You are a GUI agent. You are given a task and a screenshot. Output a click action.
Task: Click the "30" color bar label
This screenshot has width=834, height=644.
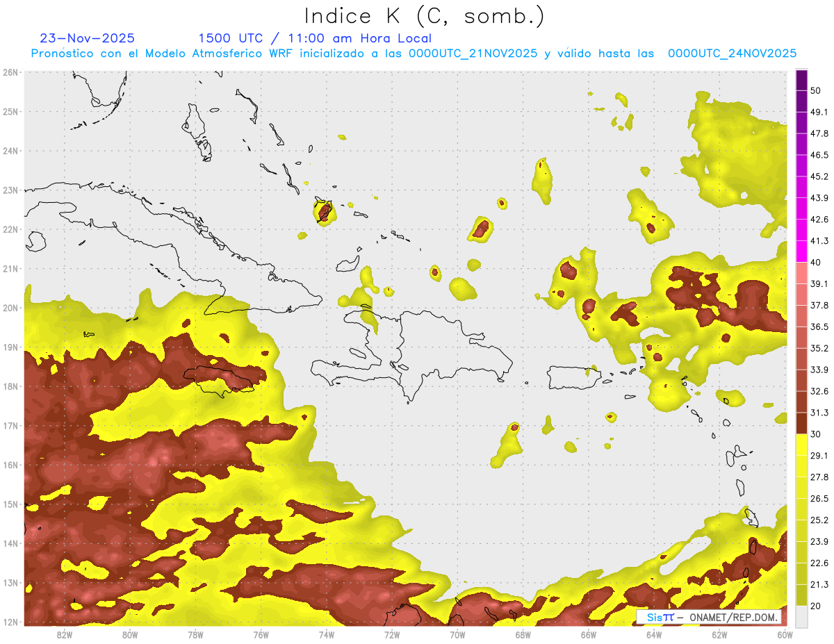pos(816,434)
